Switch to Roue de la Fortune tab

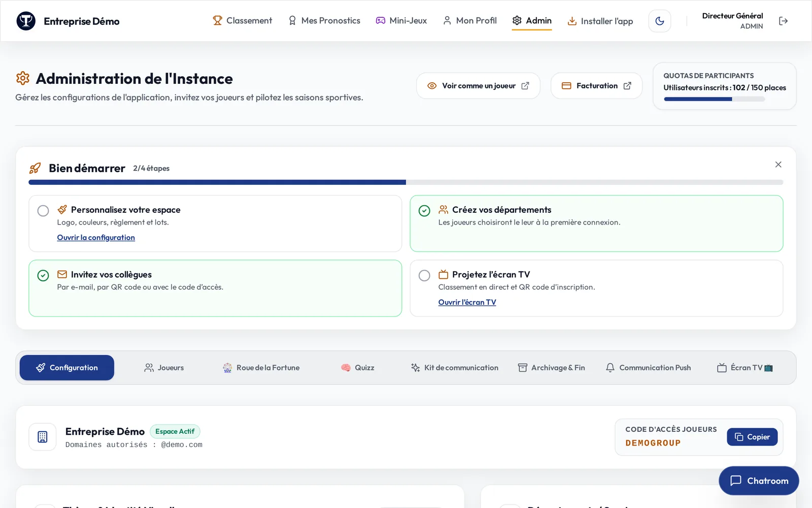point(261,368)
